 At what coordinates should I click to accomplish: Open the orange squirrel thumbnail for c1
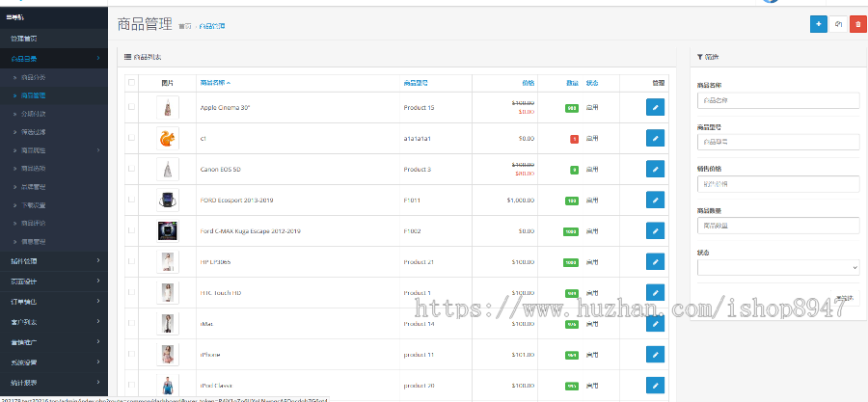pos(167,138)
